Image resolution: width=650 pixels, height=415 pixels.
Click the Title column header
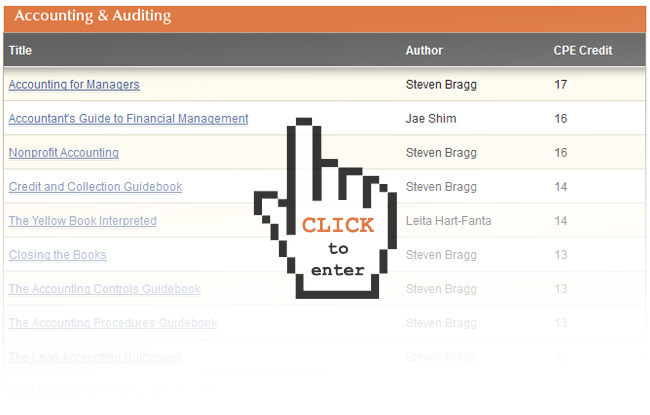(x=20, y=50)
